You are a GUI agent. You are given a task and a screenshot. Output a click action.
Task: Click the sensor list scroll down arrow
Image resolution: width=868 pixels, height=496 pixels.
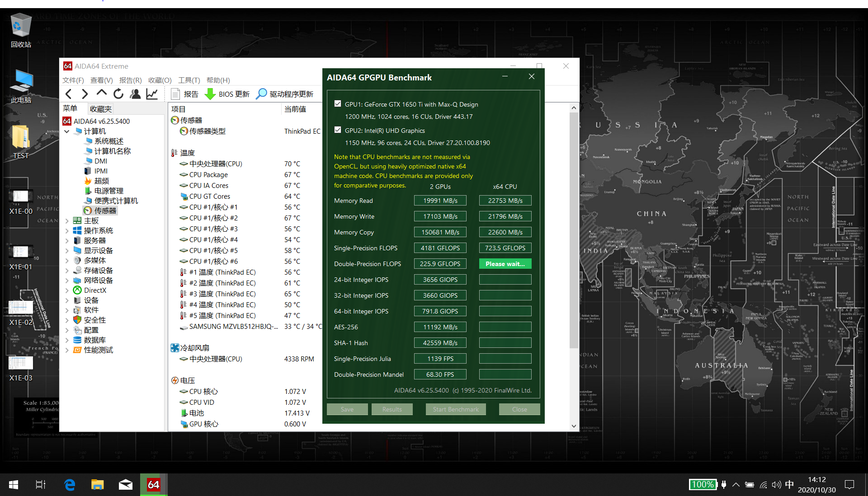tap(574, 426)
